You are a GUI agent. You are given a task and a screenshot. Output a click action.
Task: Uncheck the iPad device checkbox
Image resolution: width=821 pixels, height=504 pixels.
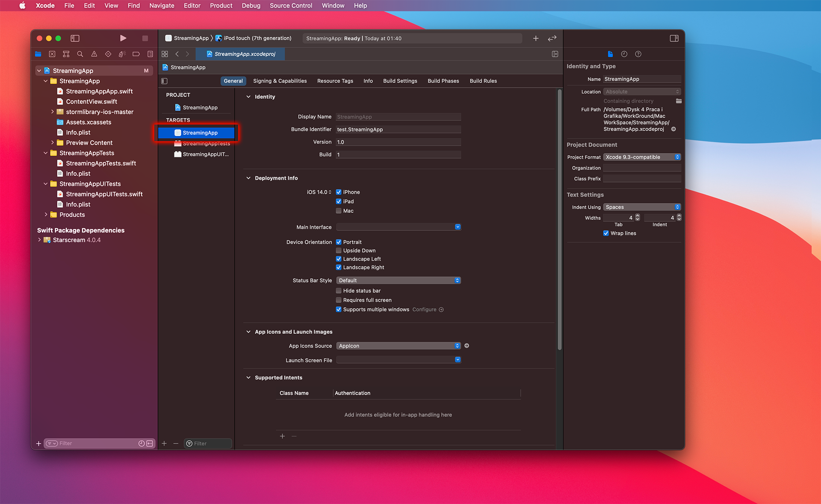click(x=339, y=201)
